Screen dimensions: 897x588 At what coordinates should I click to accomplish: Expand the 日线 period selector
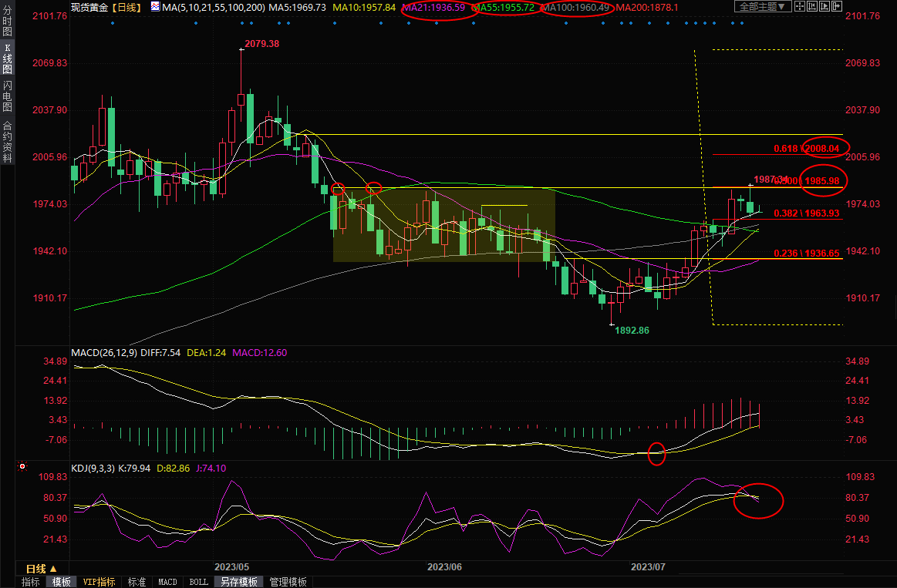(42, 569)
